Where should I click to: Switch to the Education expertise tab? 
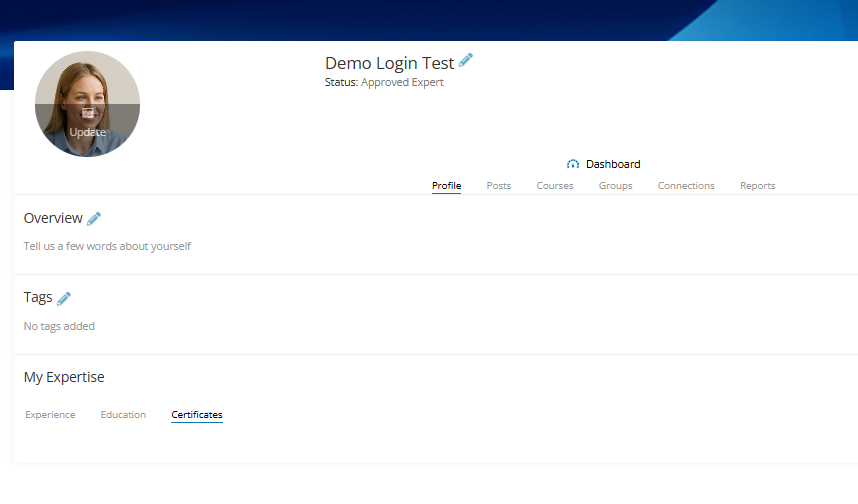pos(123,415)
